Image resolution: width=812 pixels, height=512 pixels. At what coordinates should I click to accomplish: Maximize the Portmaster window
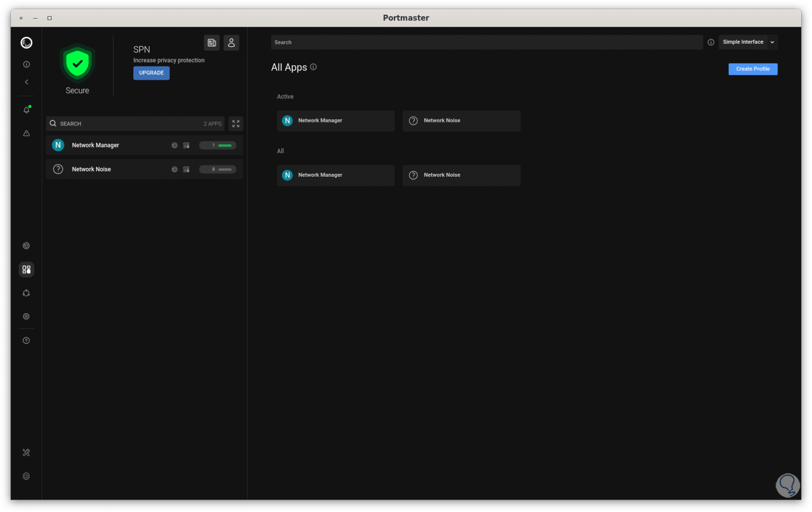(x=50, y=18)
